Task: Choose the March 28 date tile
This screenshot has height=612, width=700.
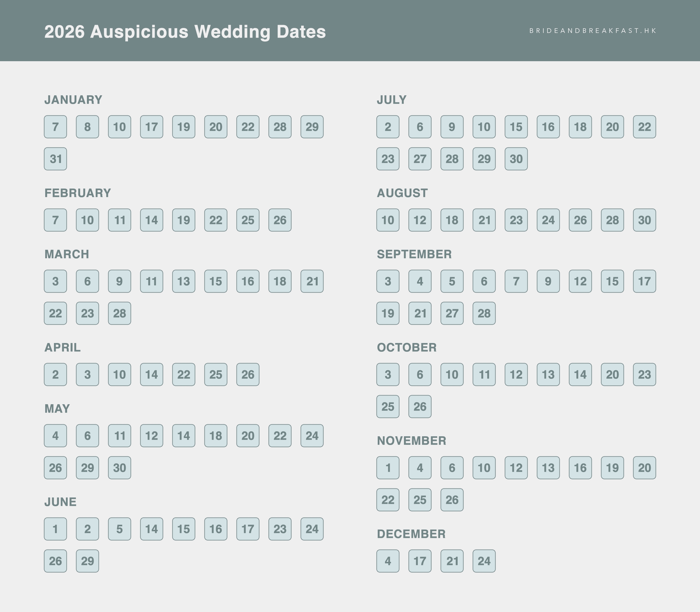Action: click(120, 313)
